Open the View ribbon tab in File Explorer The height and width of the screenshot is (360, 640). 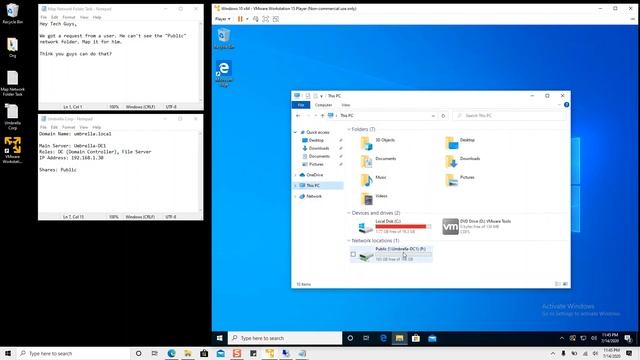click(x=346, y=105)
